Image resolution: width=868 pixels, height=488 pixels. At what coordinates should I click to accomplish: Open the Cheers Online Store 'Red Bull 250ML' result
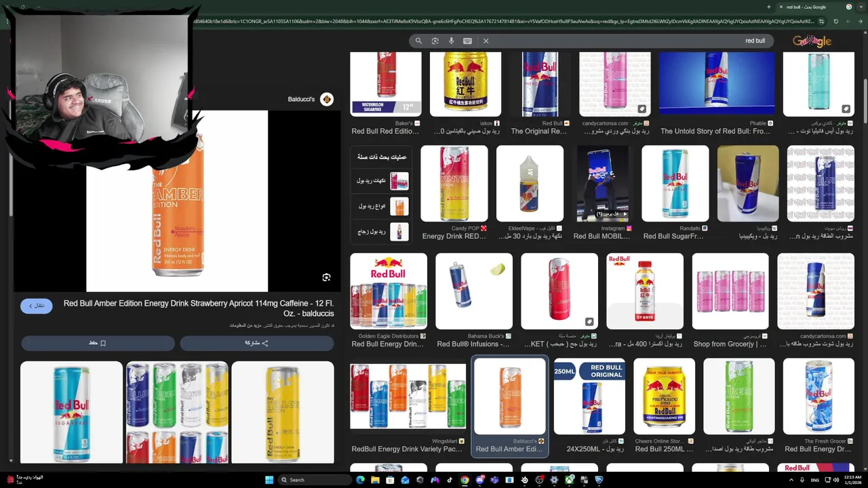click(664, 407)
